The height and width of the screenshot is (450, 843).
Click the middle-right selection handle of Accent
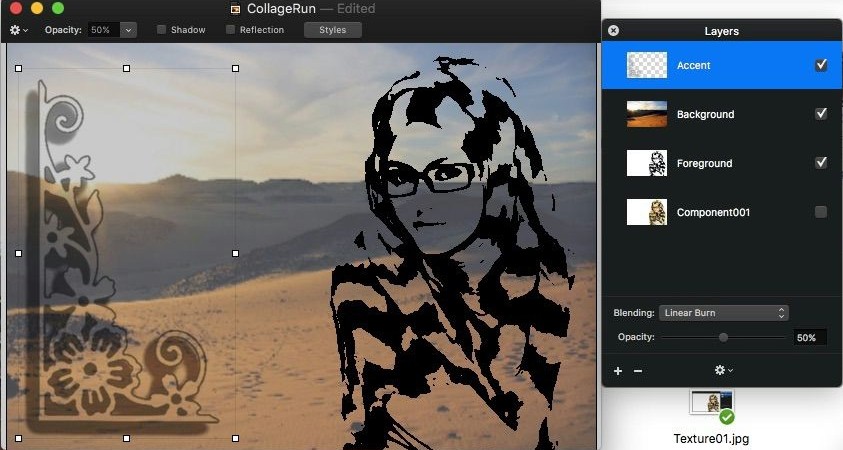pyautogui.click(x=235, y=253)
